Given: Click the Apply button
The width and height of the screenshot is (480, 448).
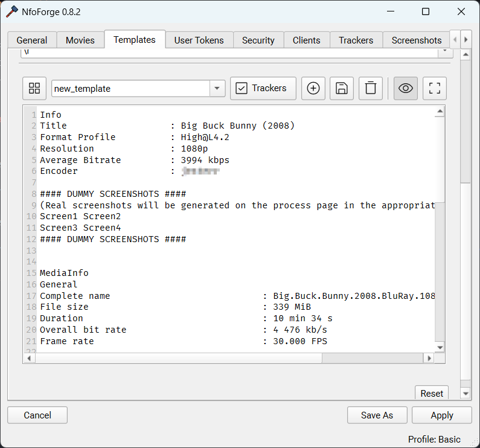Looking at the screenshot, I should click(x=442, y=415).
